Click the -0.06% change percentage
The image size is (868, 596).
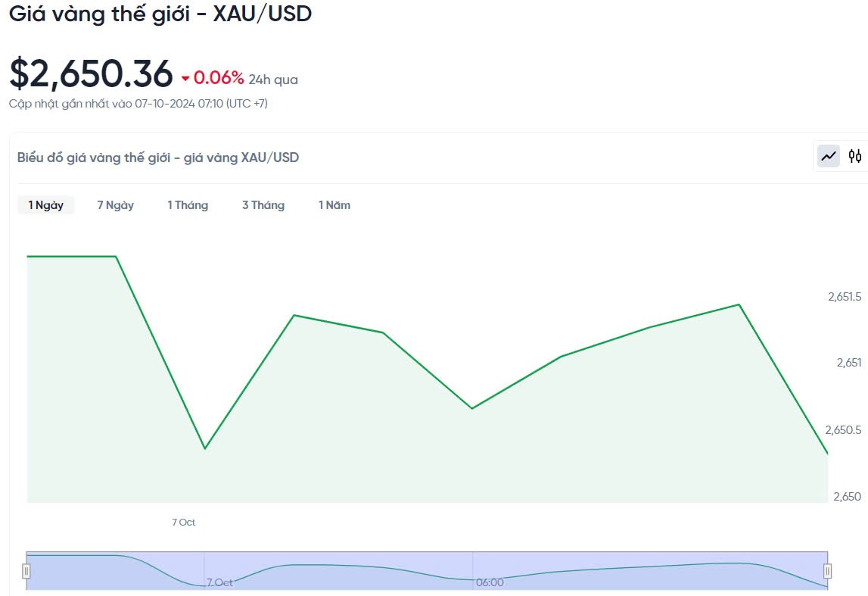219,78
